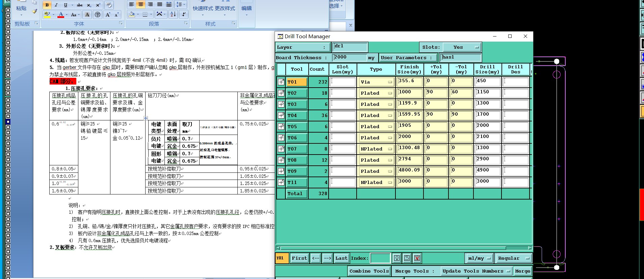Toggle the plus box for tool T09
The width and height of the screenshot is (644, 279).
pos(281,171)
